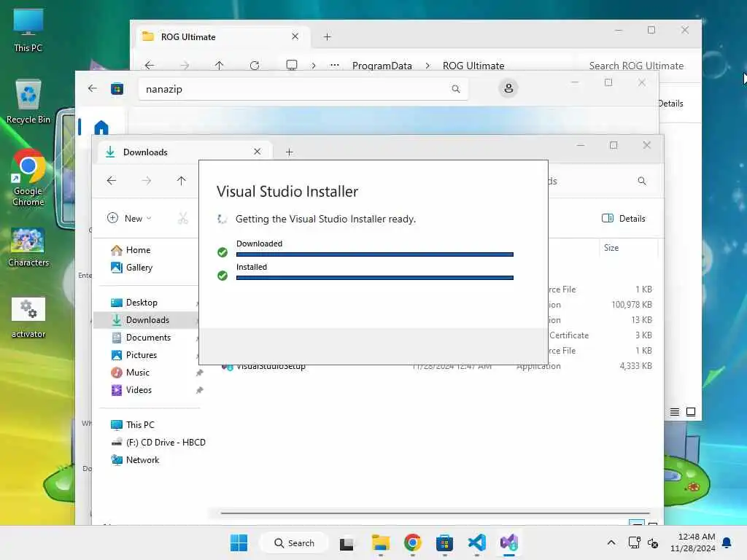Select the Downloads tab

pyautogui.click(x=186, y=152)
